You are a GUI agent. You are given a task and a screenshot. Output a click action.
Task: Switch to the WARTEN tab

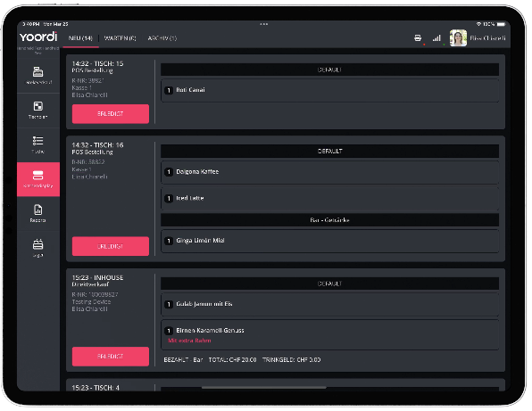120,38
